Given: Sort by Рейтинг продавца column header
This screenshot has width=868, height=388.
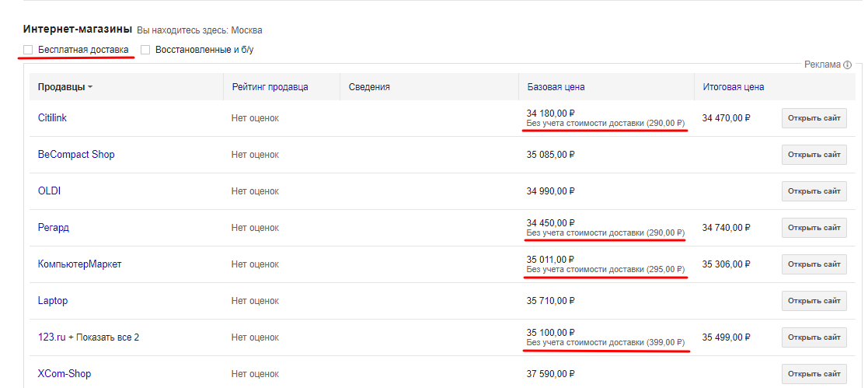Looking at the screenshot, I should coord(270,87).
